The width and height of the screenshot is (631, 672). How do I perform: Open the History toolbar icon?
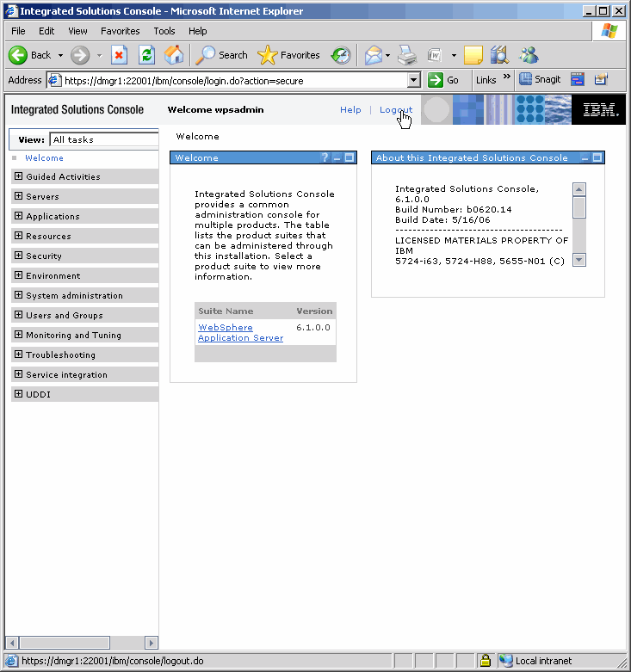click(x=341, y=55)
